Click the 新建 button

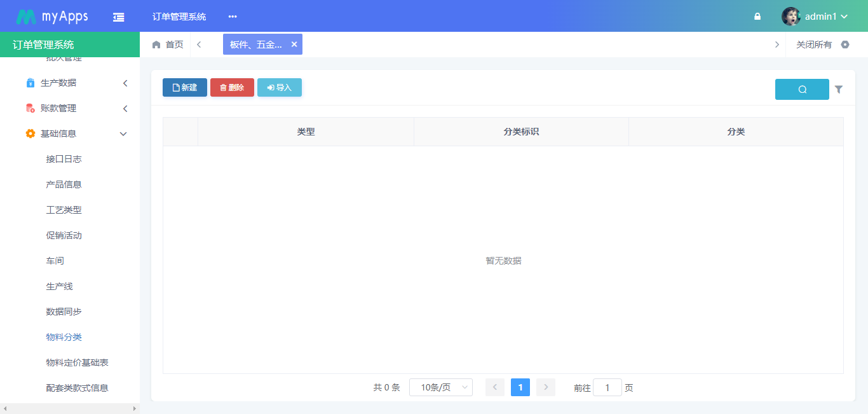(184, 87)
